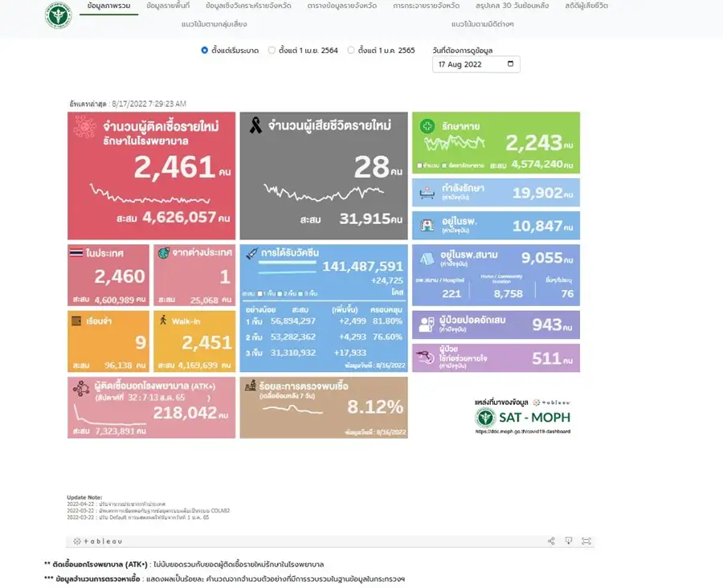This screenshot has height=588, width=723.
Task: Select the 'ตั้งแต่เริ่มระบาด' radio button
Action: click(x=205, y=50)
